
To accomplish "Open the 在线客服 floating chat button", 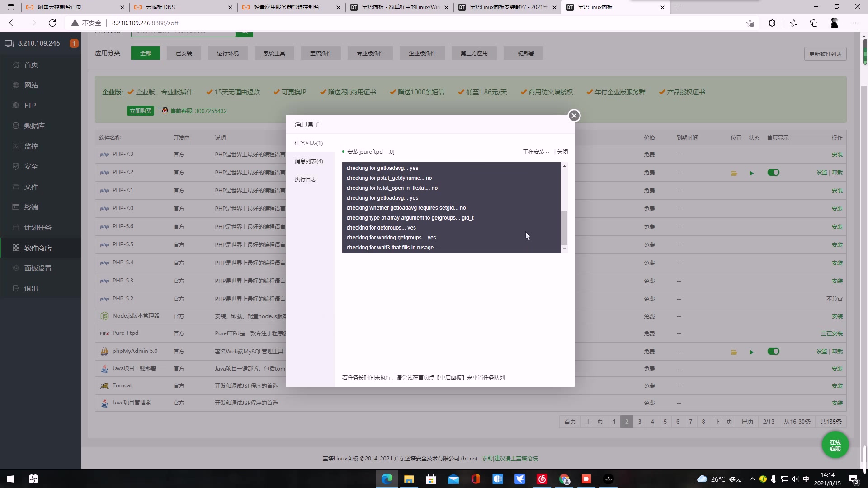I will pyautogui.click(x=835, y=445).
